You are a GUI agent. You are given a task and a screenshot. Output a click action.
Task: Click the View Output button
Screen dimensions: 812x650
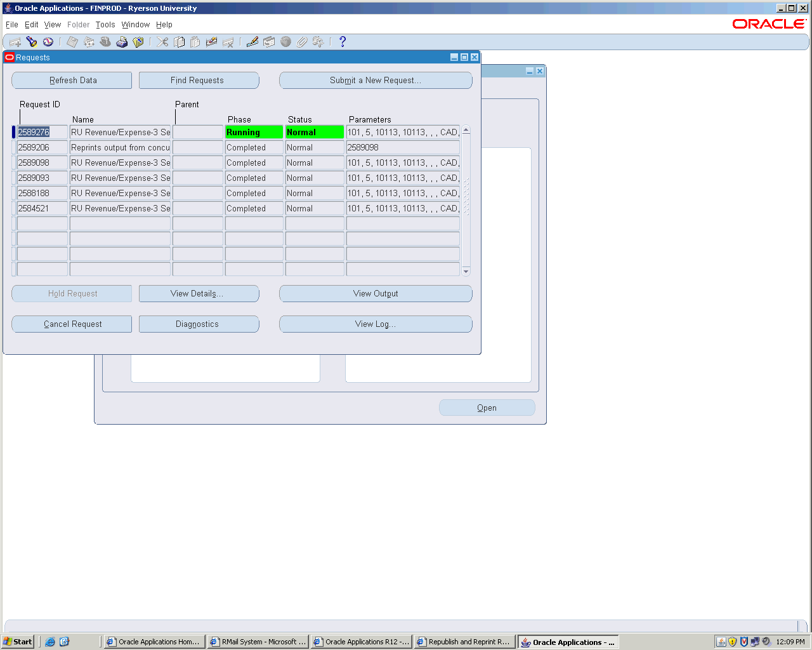tap(376, 294)
